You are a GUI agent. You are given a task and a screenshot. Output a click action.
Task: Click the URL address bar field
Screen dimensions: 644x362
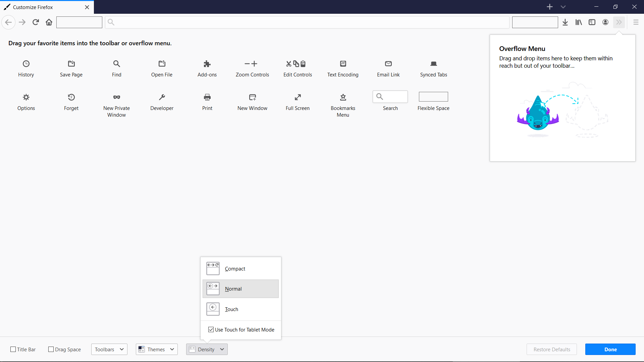[x=307, y=22]
